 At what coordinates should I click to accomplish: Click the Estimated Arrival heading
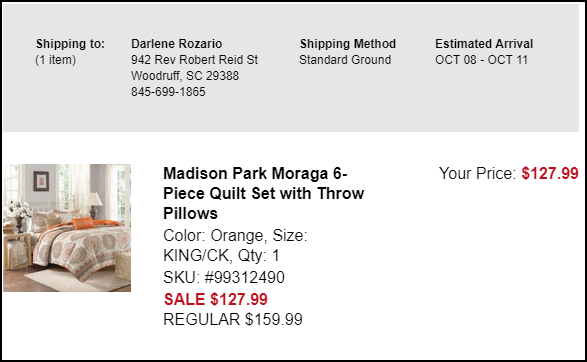484,44
